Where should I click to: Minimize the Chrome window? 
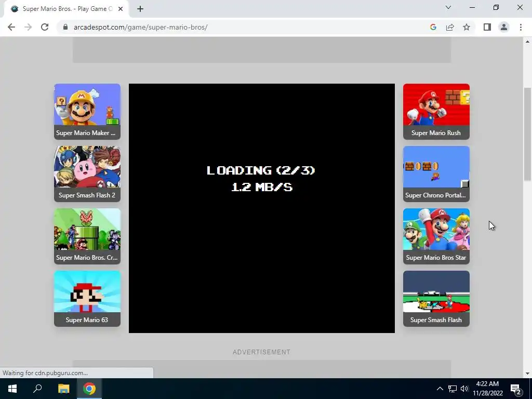pyautogui.click(x=472, y=7)
